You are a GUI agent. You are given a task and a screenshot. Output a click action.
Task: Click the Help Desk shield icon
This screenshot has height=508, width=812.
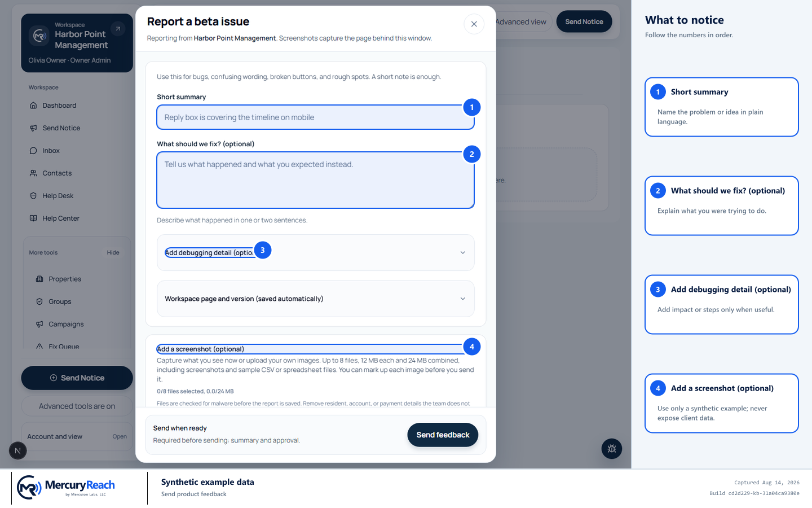click(x=33, y=196)
